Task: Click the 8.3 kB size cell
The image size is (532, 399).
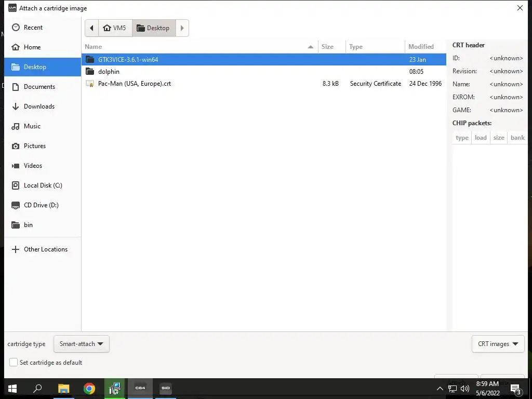Action: point(330,84)
